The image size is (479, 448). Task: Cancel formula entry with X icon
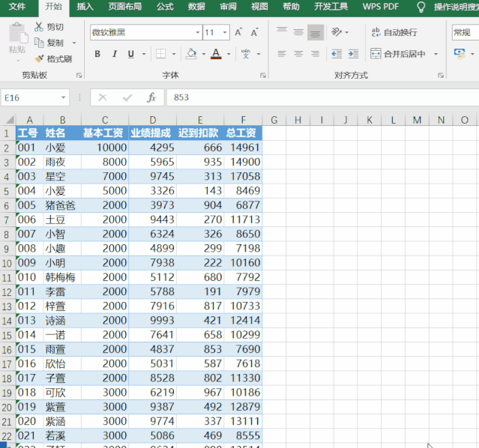pyautogui.click(x=103, y=97)
